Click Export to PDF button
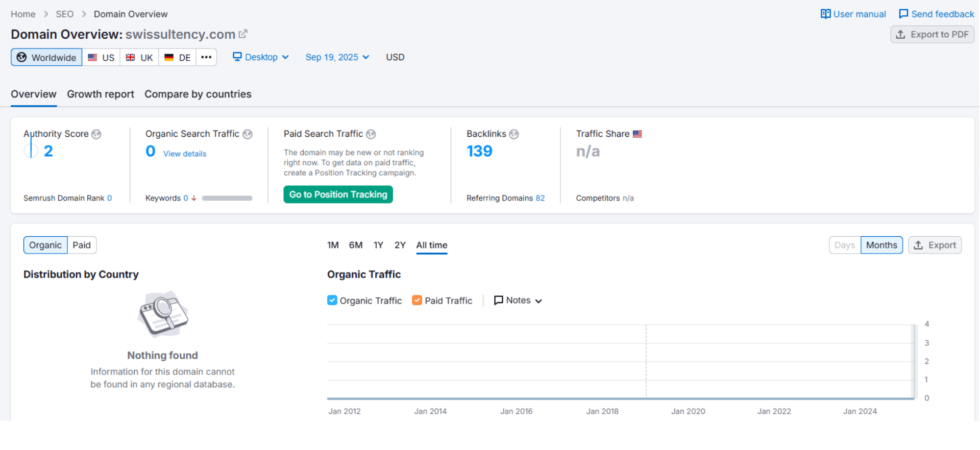This screenshot has width=980, height=450. coord(933,34)
